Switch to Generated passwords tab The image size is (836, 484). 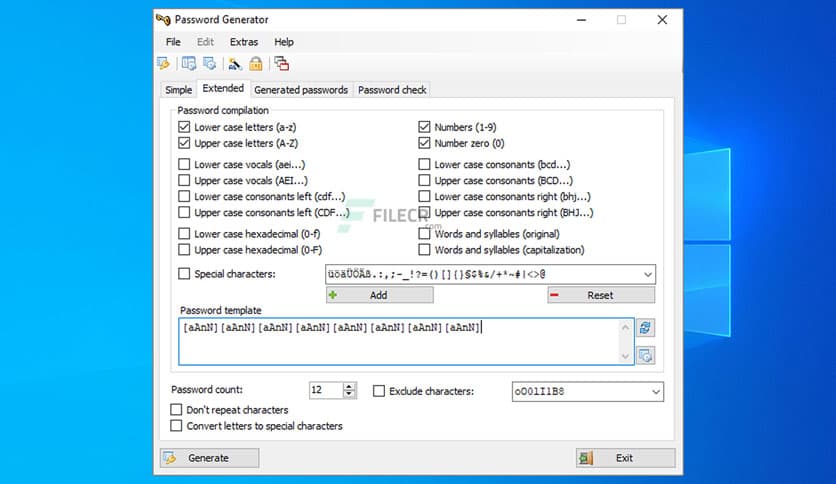301,90
